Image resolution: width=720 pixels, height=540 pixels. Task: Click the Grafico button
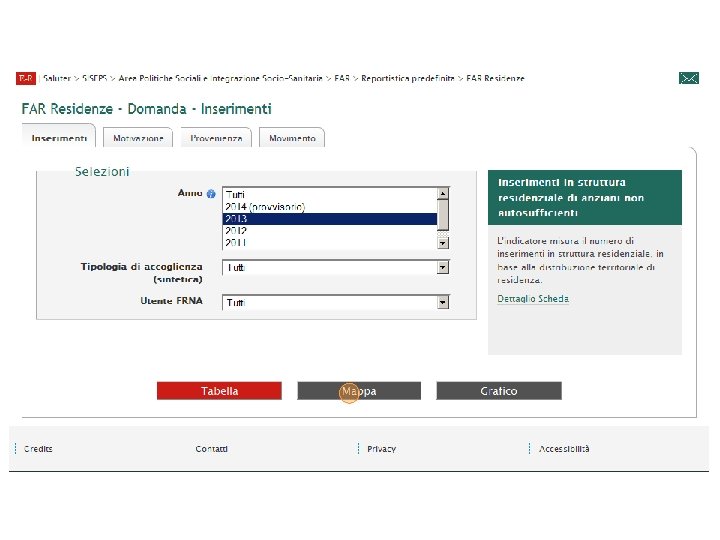(499, 391)
